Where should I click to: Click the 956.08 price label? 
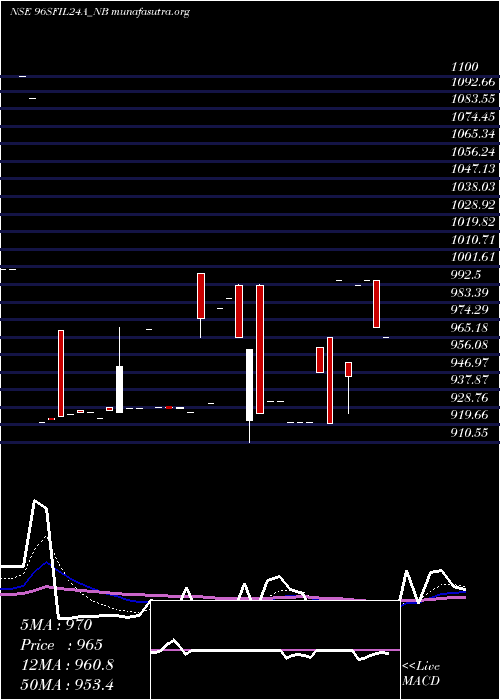(x=470, y=345)
